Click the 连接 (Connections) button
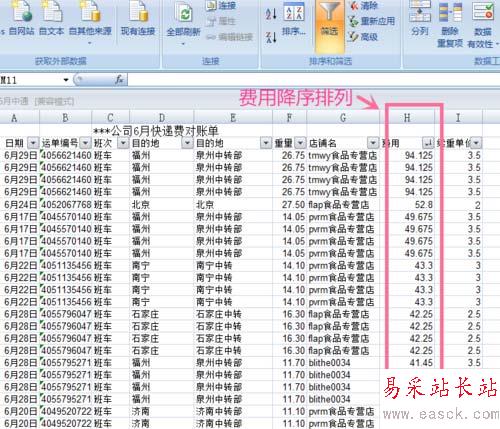 (x=221, y=6)
